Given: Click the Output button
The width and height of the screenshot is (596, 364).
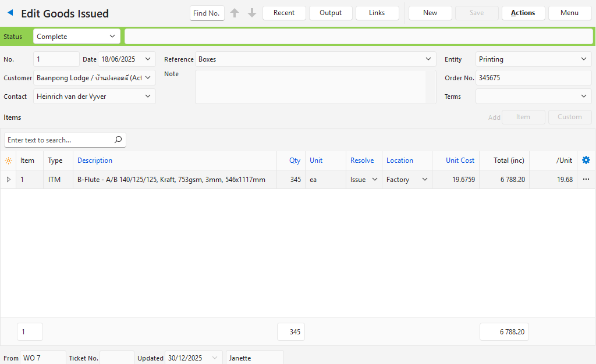Looking at the screenshot, I should [331, 13].
